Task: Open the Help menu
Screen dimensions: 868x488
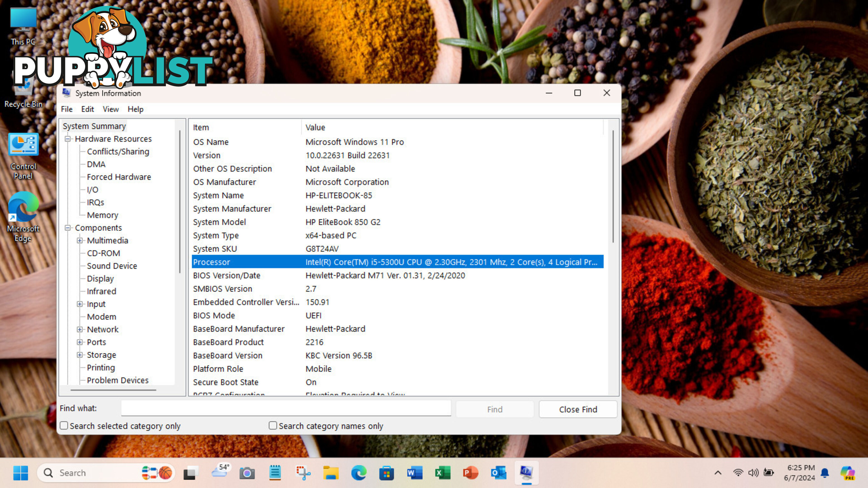Action: tap(135, 109)
